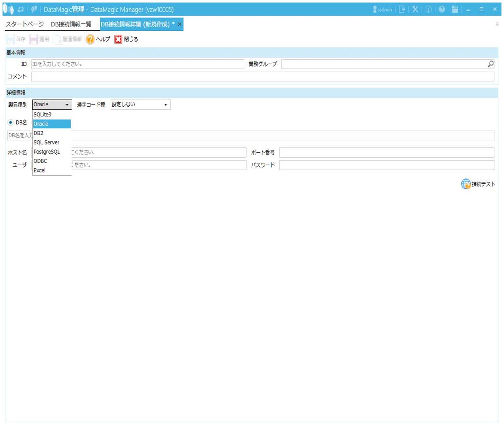Switch to the DB接続情報一覧 tab
504x430 pixels.
click(71, 24)
